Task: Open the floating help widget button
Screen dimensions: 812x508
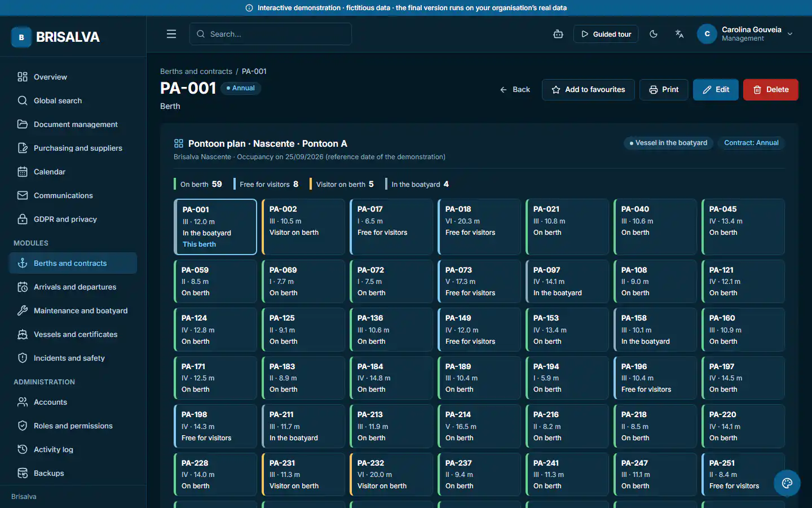Action: tap(787, 483)
